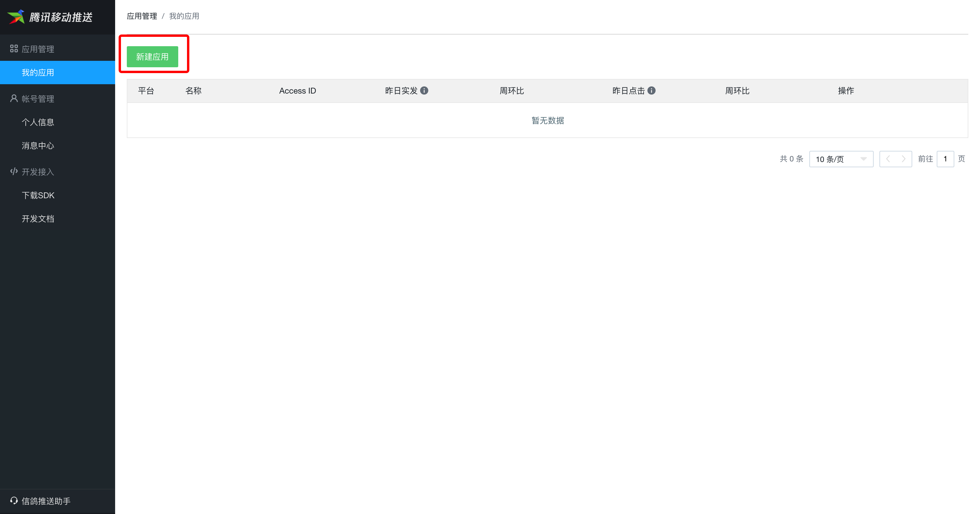980x514 pixels.
Task: Open the 10 条/页 page-size dropdown
Action: tap(841, 159)
